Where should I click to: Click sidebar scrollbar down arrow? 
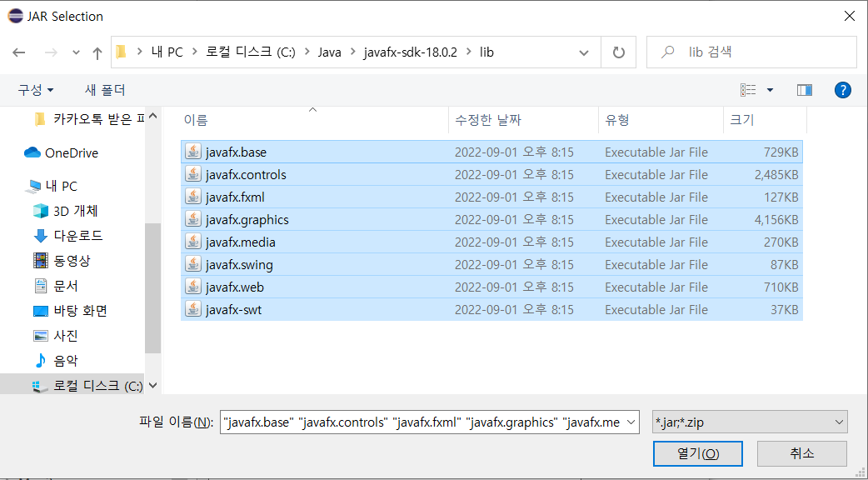pos(152,386)
